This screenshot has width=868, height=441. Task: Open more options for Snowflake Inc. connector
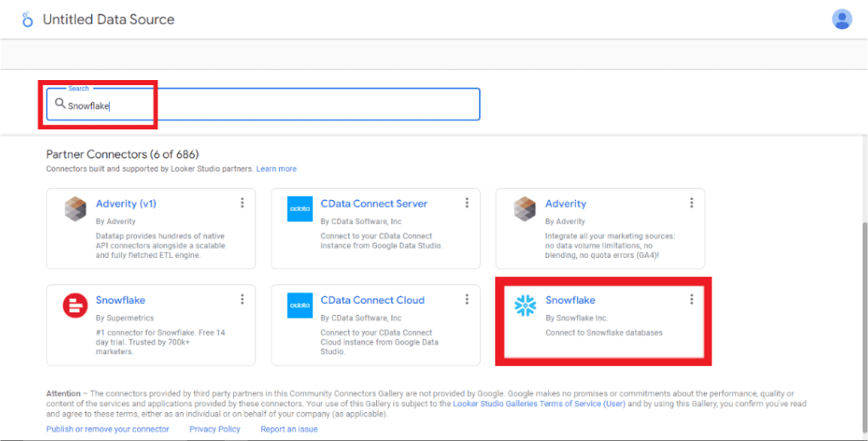(x=691, y=299)
